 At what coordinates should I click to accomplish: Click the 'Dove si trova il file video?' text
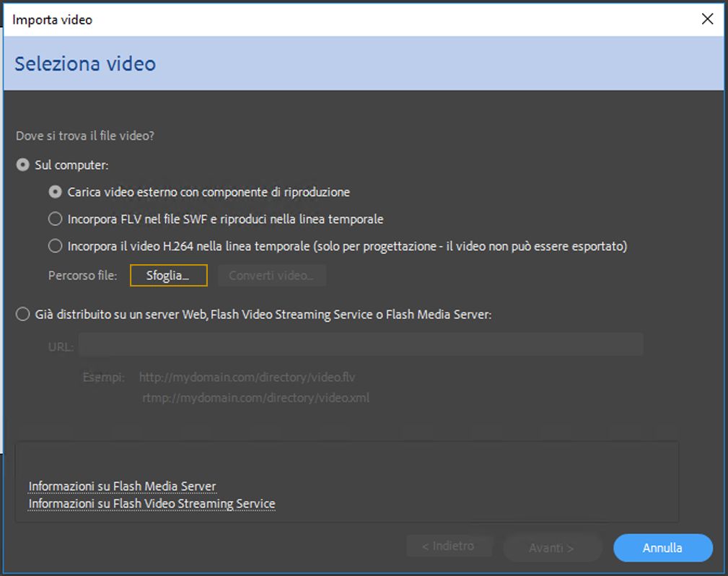pos(85,136)
